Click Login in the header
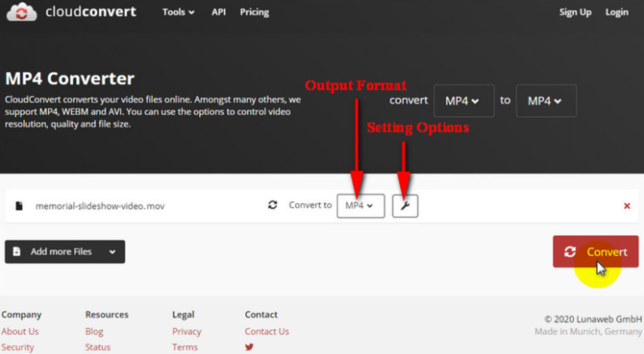The height and width of the screenshot is (354, 644). pyautogui.click(x=617, y=12)
